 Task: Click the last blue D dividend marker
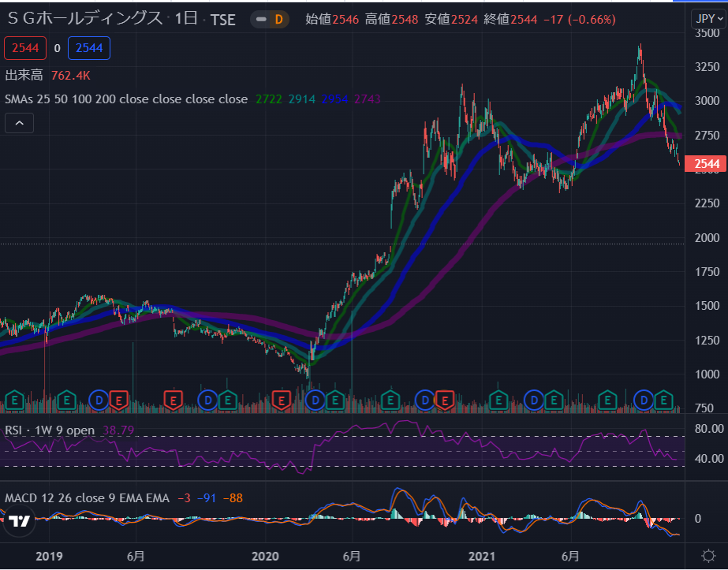(x=644, y=400)
